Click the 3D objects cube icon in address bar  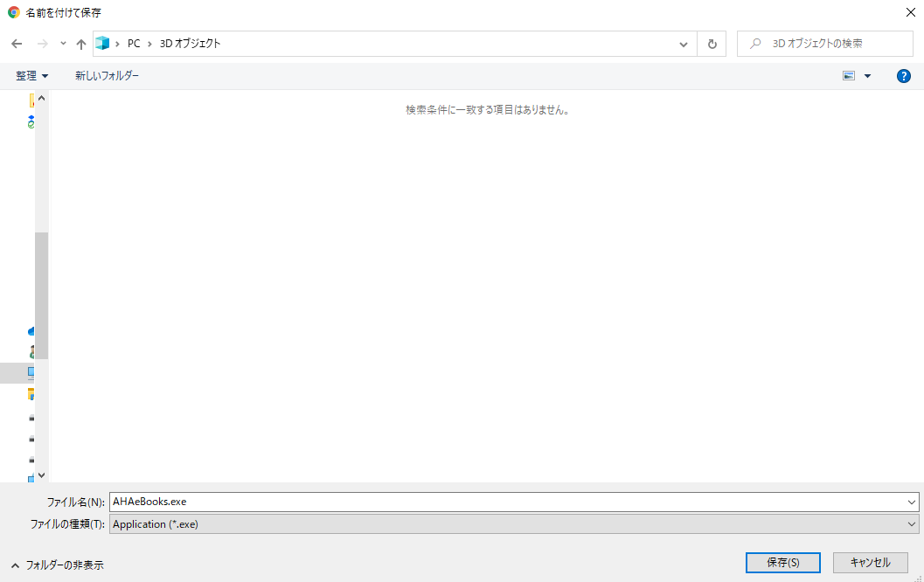pyautogui.click(x=103, y=44)
